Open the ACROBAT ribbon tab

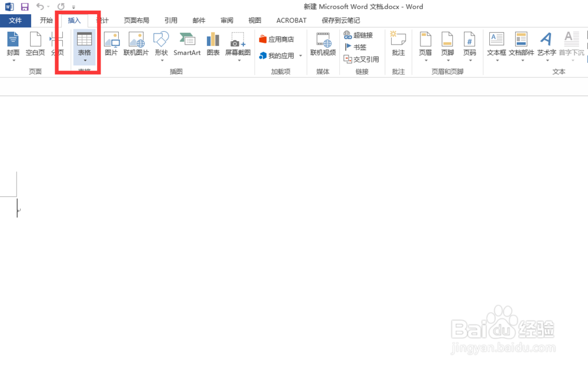(291, 20)
